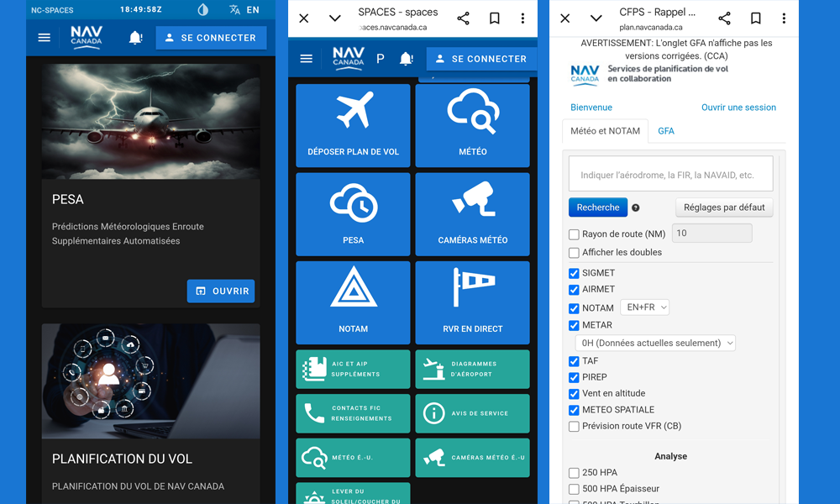840x504 pixels.
Task: Bookmark the CFPS page
Action: 755,18
